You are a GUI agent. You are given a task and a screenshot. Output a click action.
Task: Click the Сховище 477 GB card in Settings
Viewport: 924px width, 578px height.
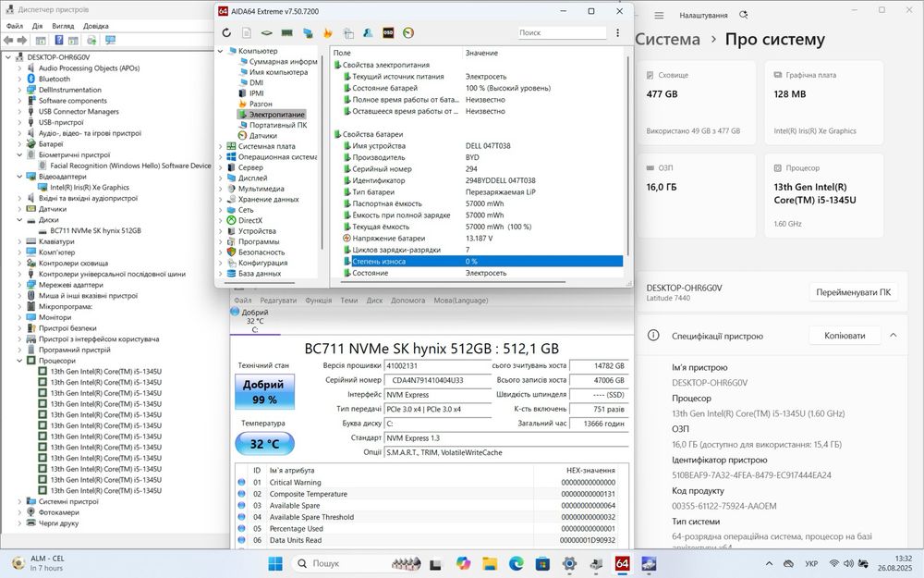[697, 103]
